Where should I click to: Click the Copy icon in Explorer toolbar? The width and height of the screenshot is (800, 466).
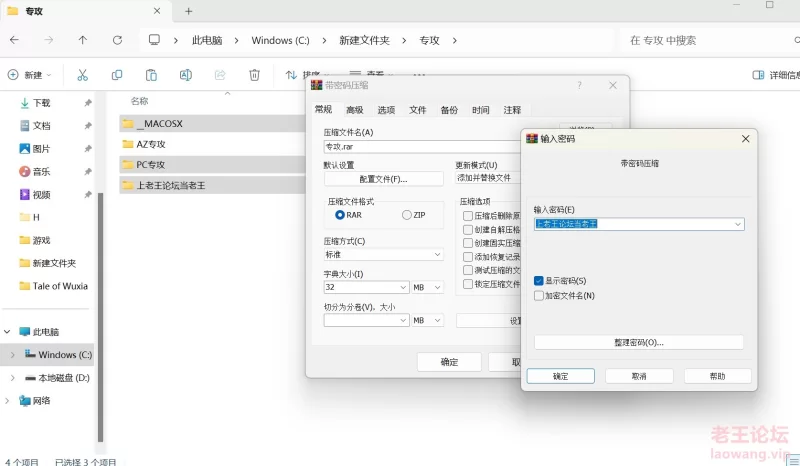click(x=117, y=75)
